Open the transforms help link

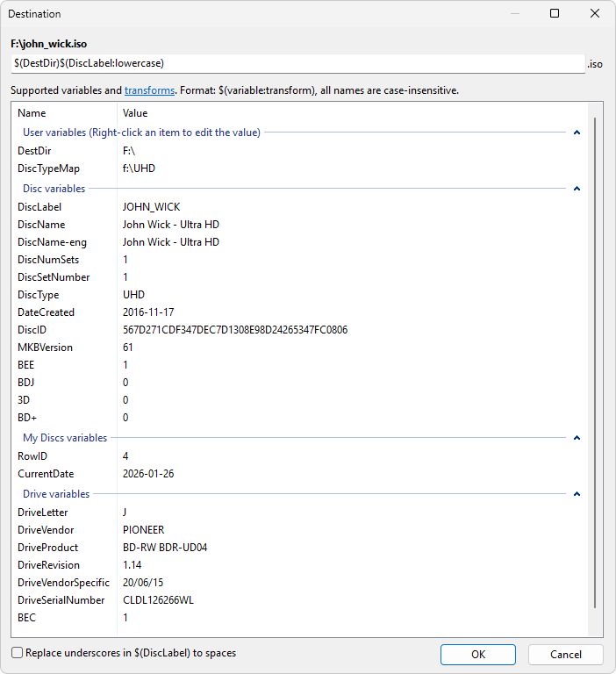[149, 90]
